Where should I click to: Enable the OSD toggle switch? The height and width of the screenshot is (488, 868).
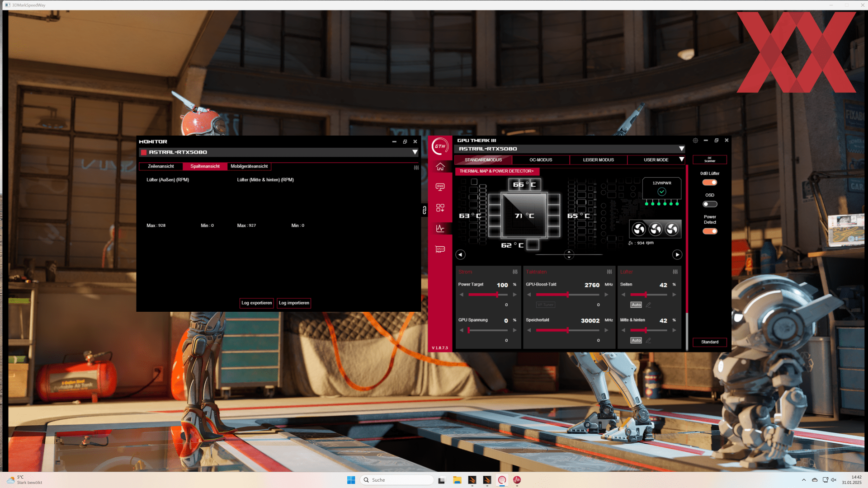(x=710, y=204)
